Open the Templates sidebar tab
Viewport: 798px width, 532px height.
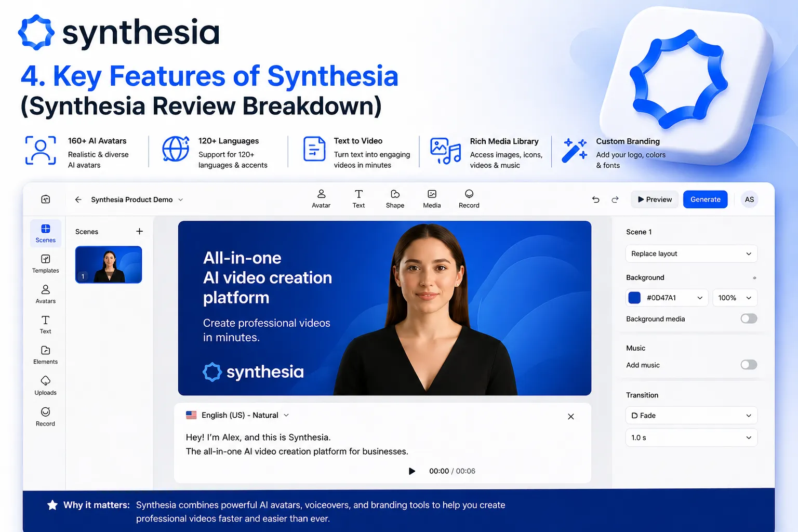(46, 264)
